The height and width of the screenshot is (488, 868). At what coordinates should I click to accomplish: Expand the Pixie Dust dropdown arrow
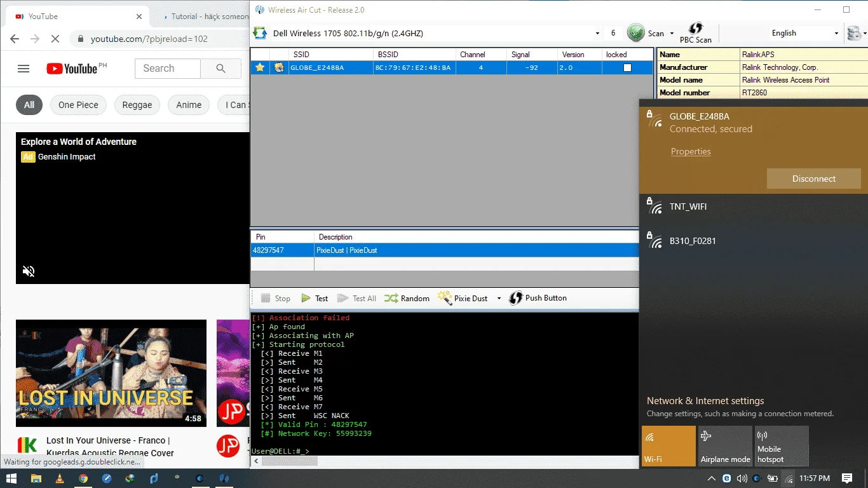coord(499,298)
